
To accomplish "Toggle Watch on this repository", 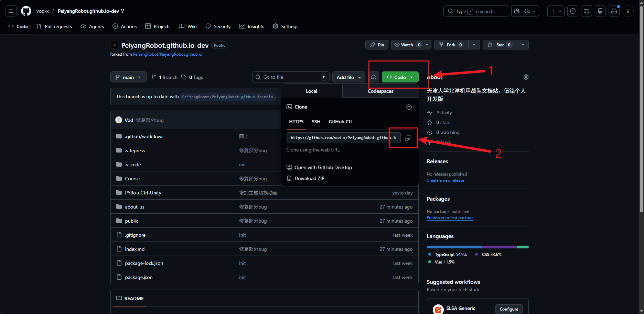I will tap(407, 45).
